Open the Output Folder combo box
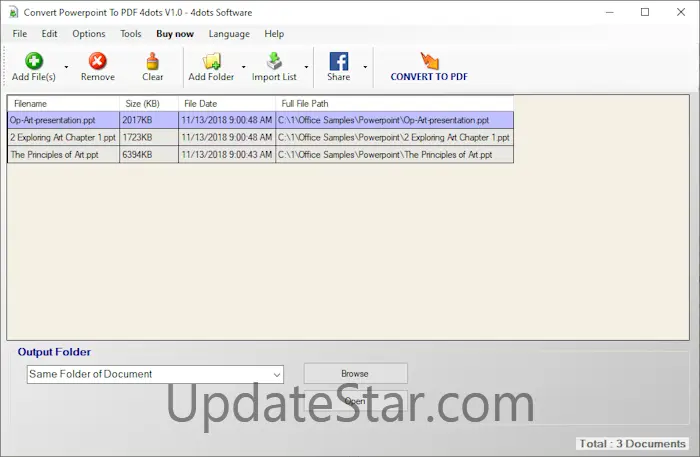Screen dimensions: 700x457 point(155,374)
